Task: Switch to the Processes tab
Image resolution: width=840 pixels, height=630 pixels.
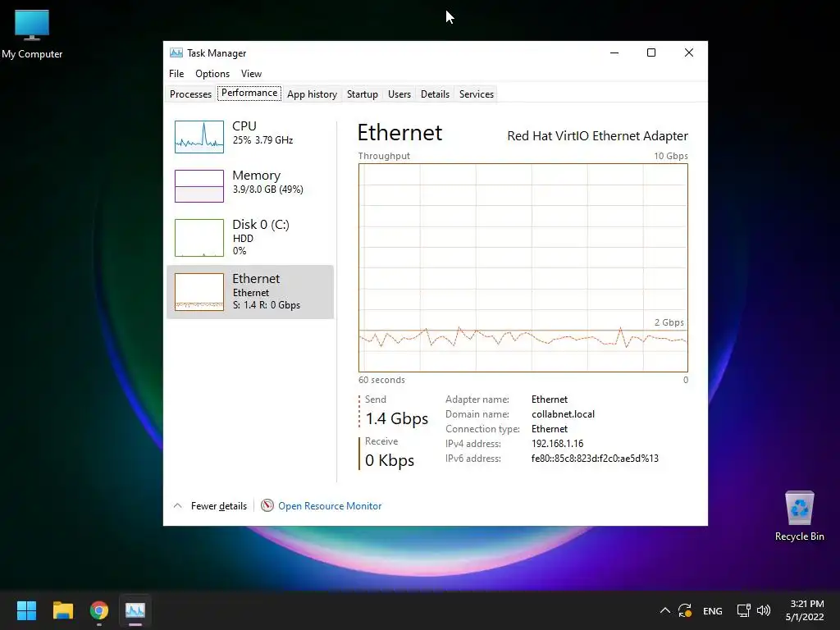Action: pos(190,94)
